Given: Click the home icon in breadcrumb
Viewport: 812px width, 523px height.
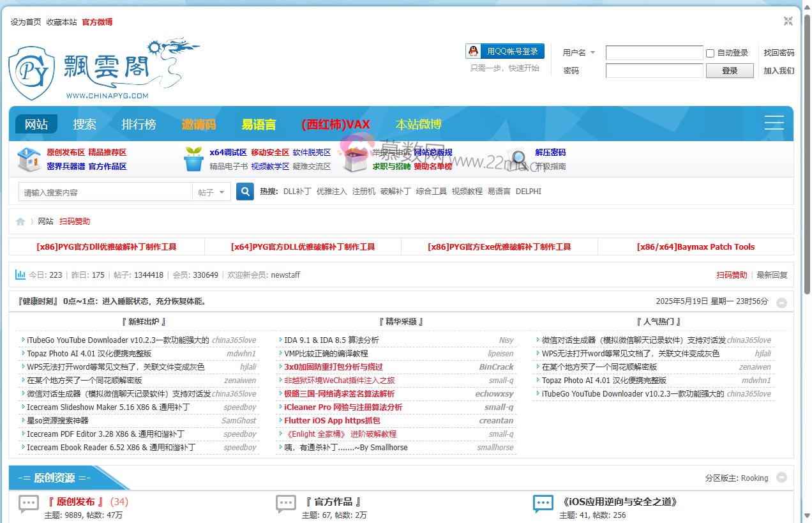Looking at the screenshot, I should pyautogui.click(x=20, y=222).
